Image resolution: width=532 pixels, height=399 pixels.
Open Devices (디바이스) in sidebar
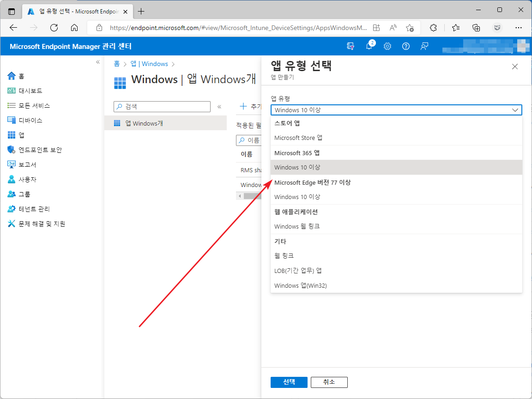(x=25, y=120)
